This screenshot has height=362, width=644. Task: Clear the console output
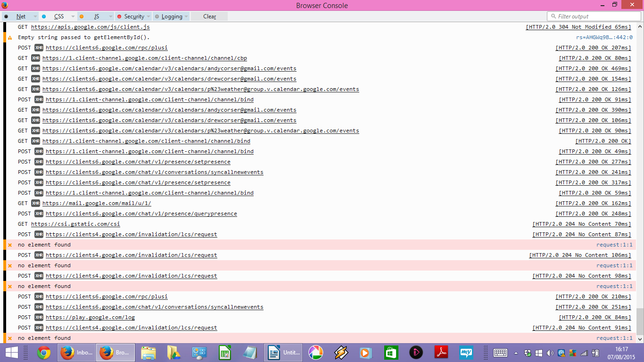(x=209, y=16)
